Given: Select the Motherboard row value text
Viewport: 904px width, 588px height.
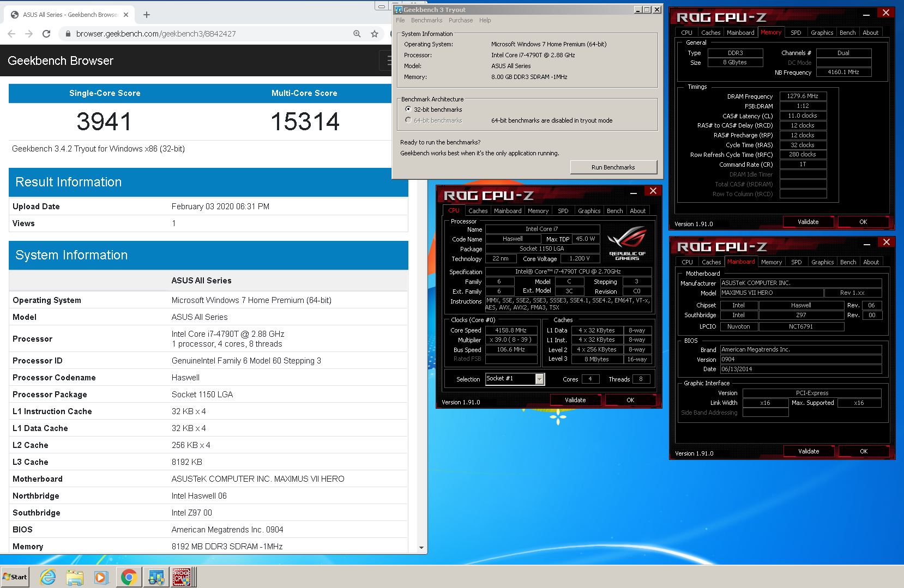Looking at the screenshot, I should [258, 479].
